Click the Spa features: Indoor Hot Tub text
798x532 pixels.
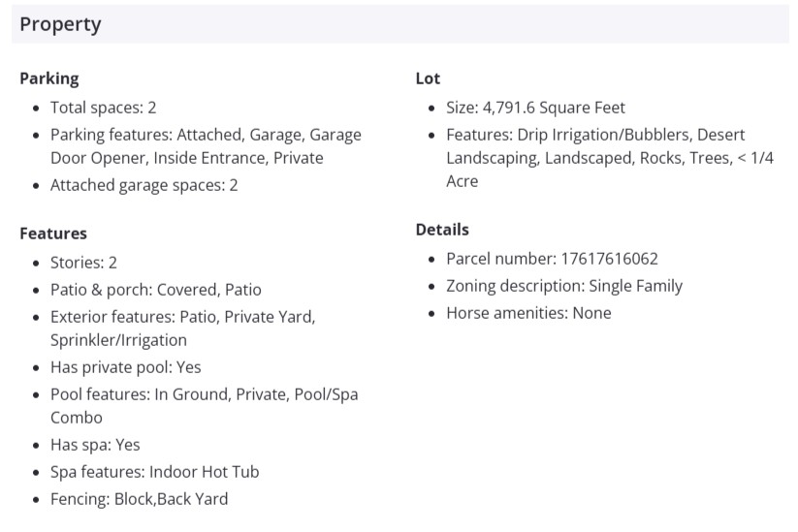point(154,472)
